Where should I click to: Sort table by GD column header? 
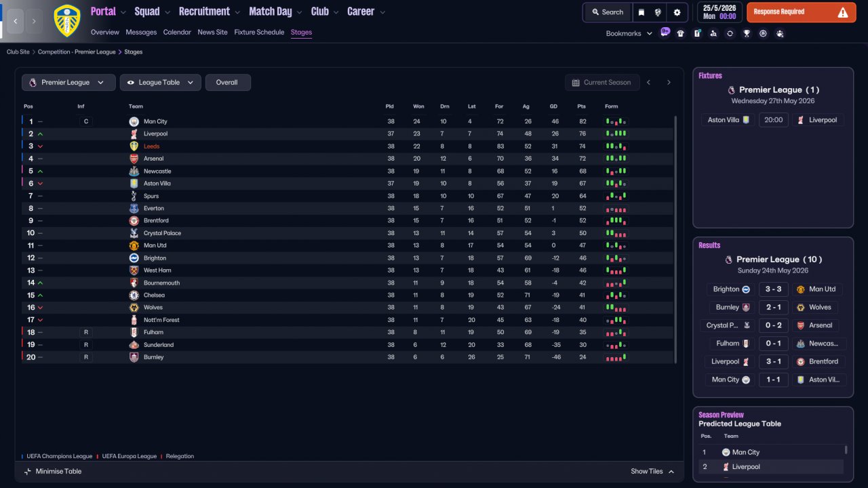click(553, 106)
